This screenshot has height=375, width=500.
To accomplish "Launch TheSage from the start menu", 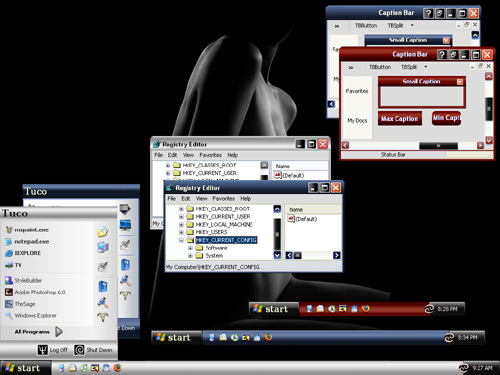I will [20, 304].
